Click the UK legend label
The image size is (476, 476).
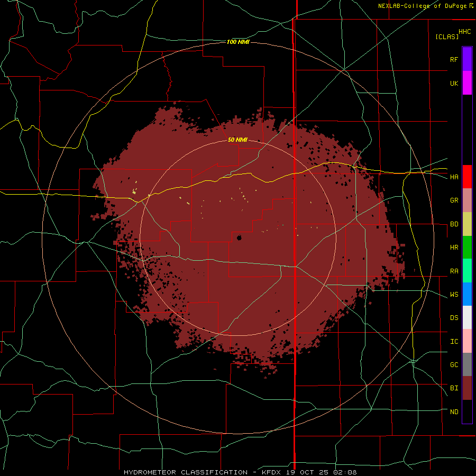click(454, 84)
